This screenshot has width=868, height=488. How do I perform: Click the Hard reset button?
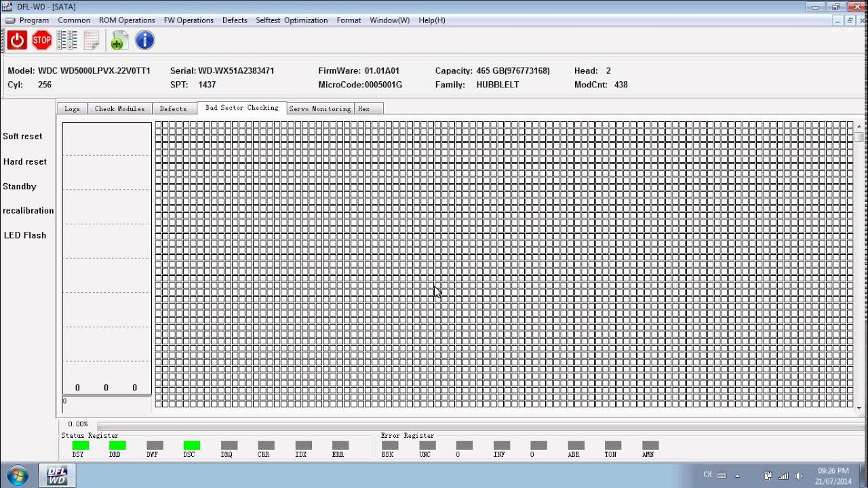[x=25, y=162]
